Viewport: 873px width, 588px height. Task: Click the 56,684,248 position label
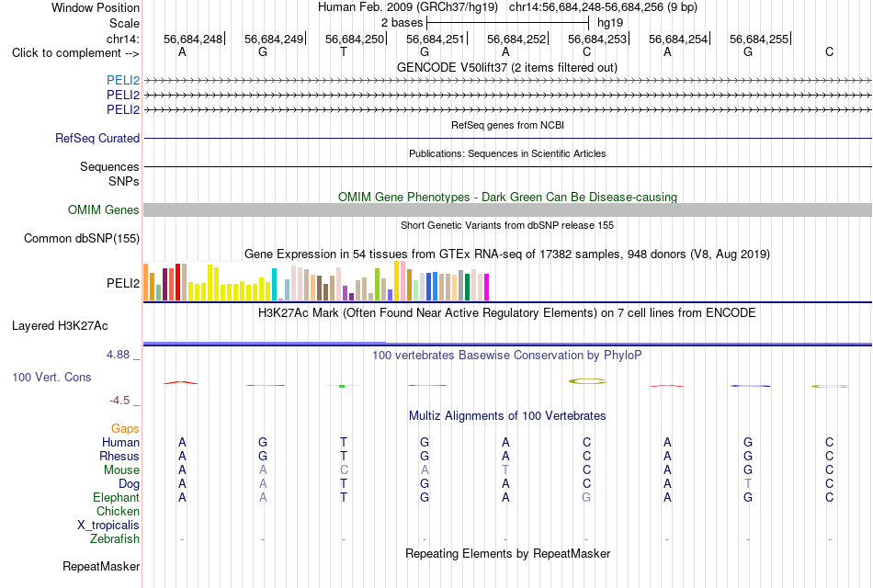(193, 39)
